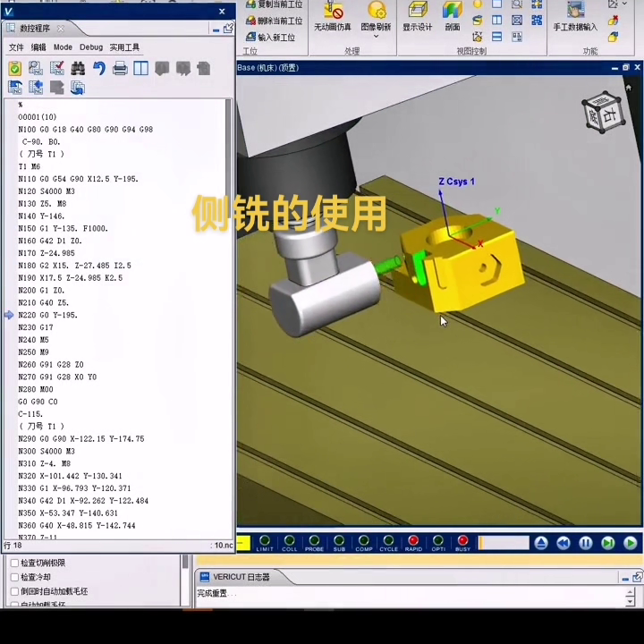
Task: Click the split-window view icon
Action: coord(140,69)
